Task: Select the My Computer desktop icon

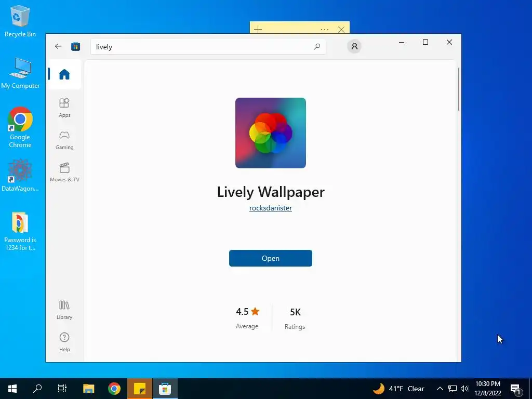Action: pyautogui.click(x=20, y=73)
